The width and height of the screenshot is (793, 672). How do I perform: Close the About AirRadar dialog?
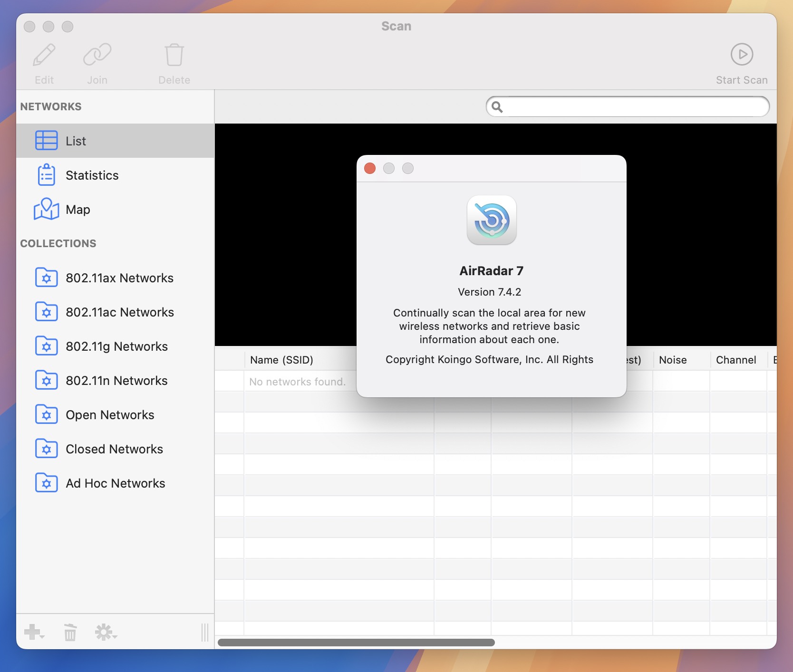(x=370, y=168)
